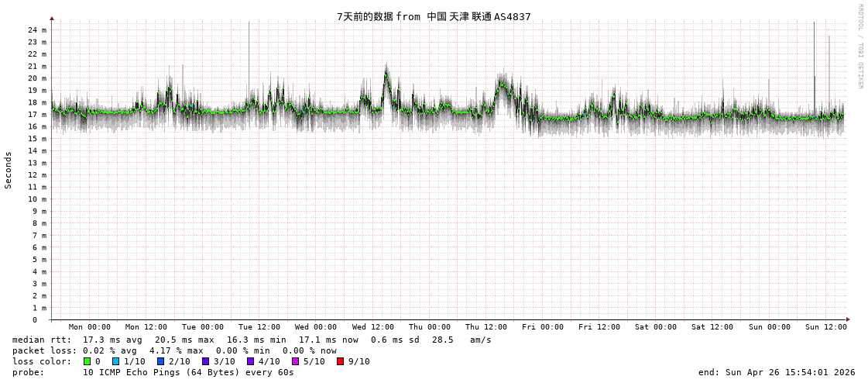
Task: Click the graph title mentioning AS4837
Action: [x=434, y=16]
